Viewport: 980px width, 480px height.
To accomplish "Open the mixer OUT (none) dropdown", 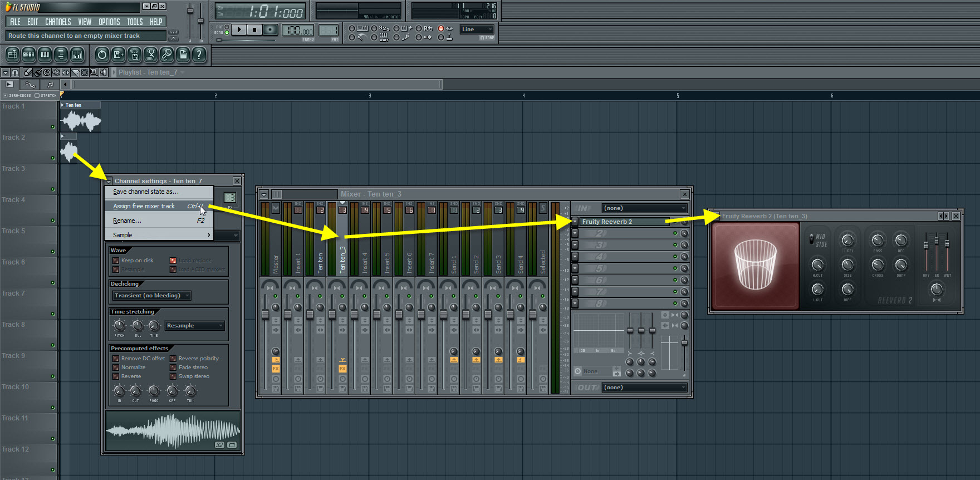I will tap(645, 388).
